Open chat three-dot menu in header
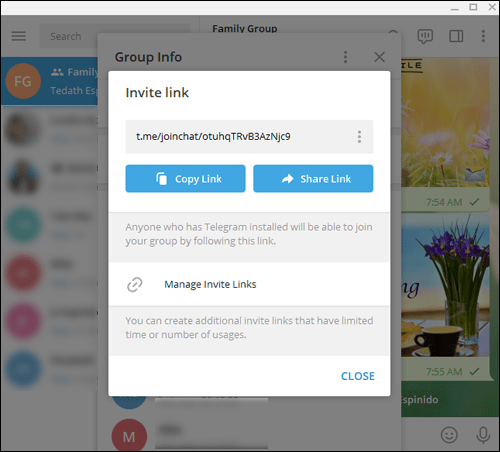500x452 pixels. (x=483, y=36)
